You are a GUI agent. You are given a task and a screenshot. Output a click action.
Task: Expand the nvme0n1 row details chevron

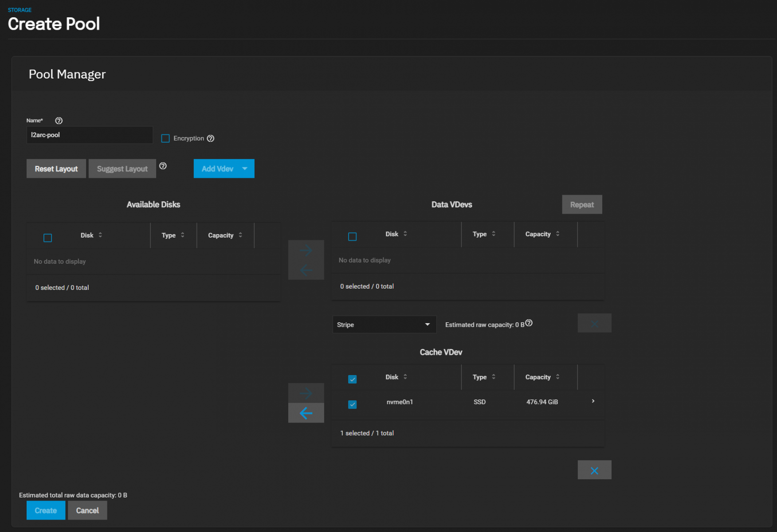pos(593,401)
